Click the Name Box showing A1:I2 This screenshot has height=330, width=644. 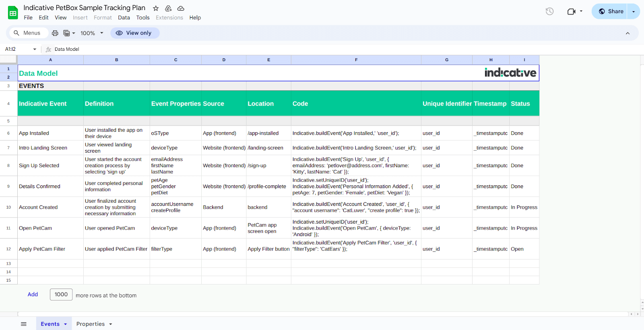point(17,49)
